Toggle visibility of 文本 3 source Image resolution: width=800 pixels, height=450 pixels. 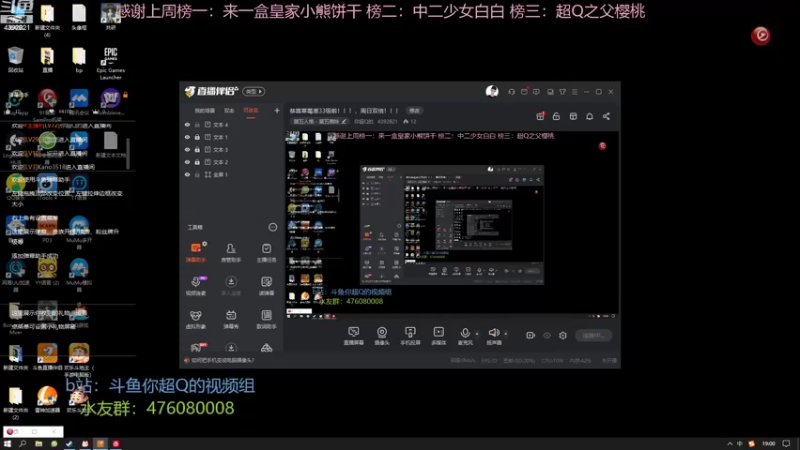(187, 149)
